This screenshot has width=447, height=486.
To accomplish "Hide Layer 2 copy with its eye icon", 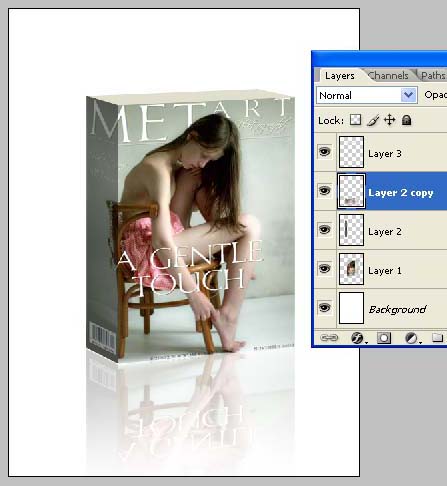I will (x=325, y=191).
